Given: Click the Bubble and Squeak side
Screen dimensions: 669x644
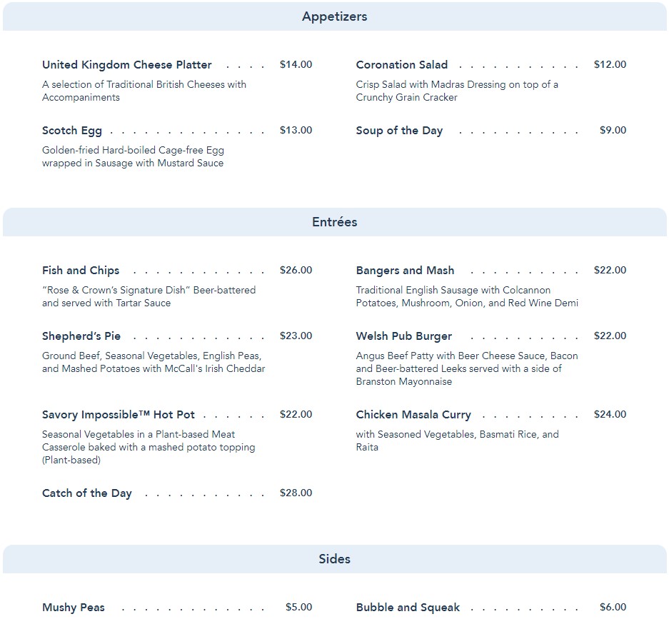Looking at the screenshot, I should tap(408, 608).
